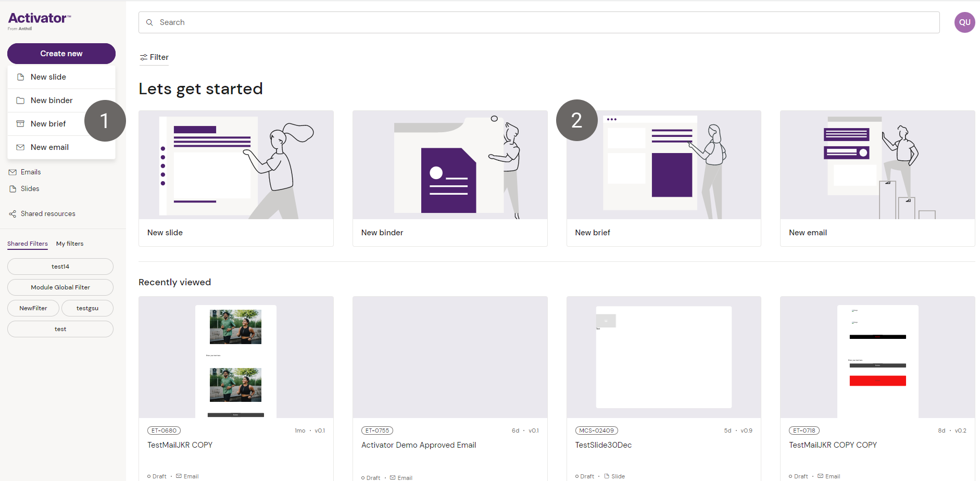Click the Emails envelope icon in sidebar
The height and width of the screenshot is (481, 980).
pos(12,172)
